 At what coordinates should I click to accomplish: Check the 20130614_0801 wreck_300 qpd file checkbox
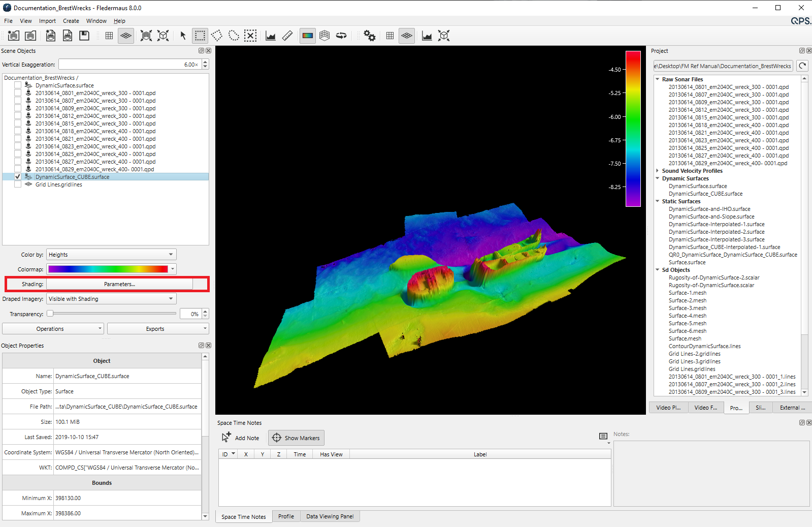coord(18,93)
